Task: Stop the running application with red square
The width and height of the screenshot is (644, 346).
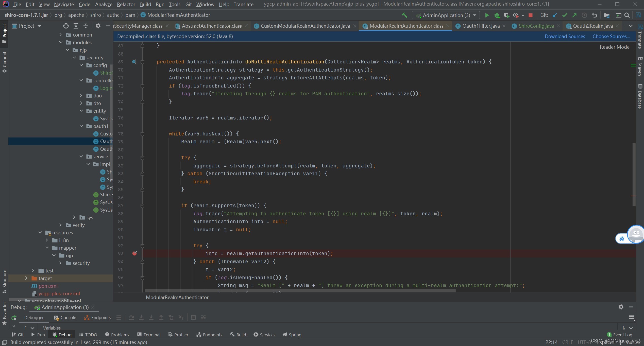Action: click(x=530, y=15)
